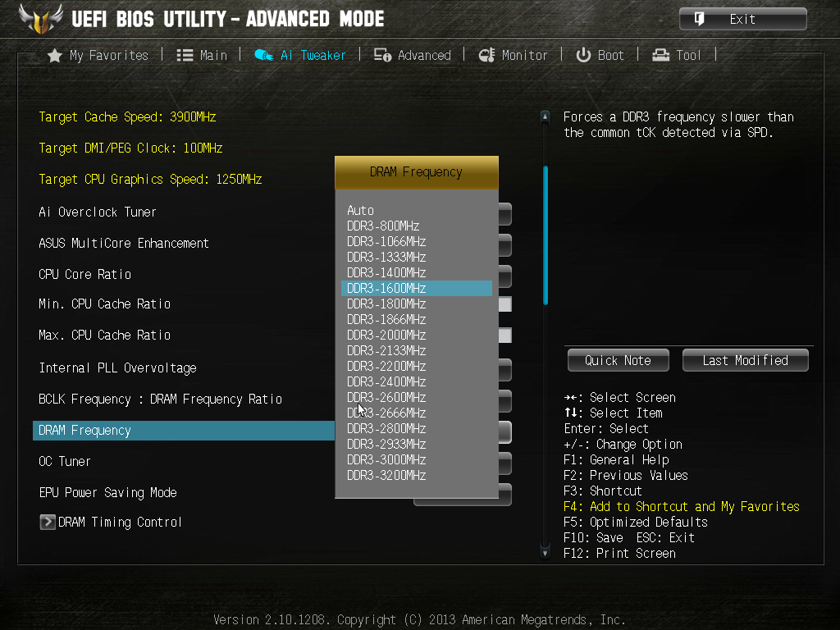Screen dimensions: 840x630
Task: Select BCLK Frequency : DRAM Frequency Ratio
Action: click(160, 399)
